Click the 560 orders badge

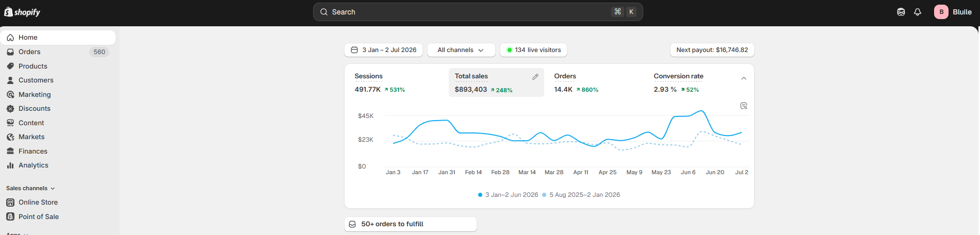(x=100, y=52)
